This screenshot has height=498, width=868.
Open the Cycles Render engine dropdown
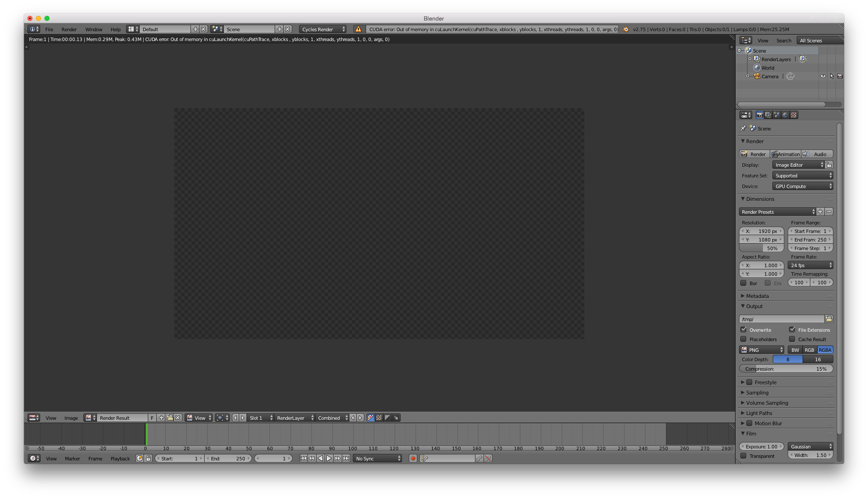pyautogui.click(x=323, y=29)
